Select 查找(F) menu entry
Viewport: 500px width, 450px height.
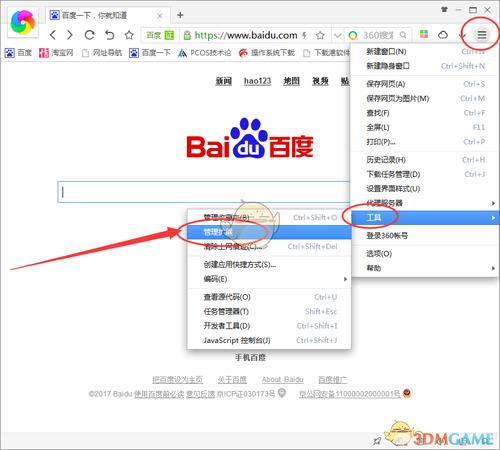(x=425, y=113)
